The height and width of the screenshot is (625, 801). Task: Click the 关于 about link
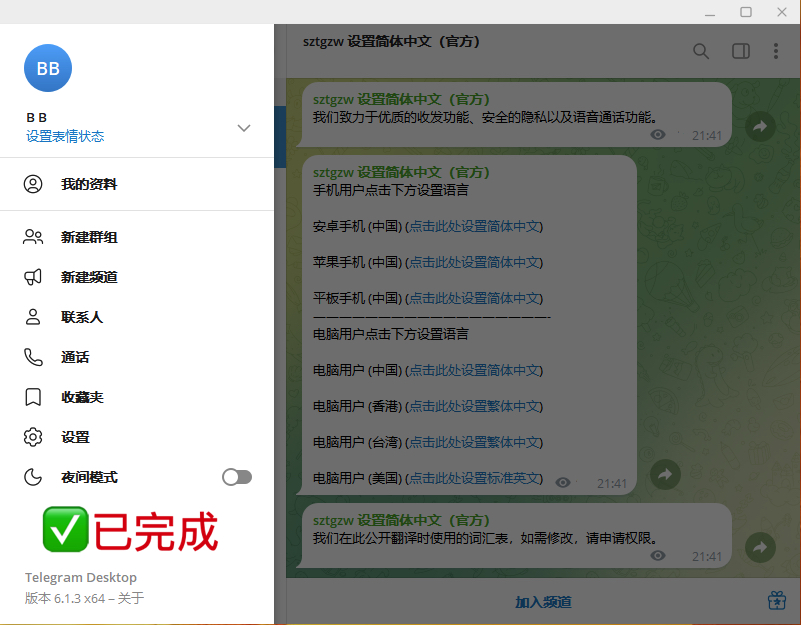(132, 598)
